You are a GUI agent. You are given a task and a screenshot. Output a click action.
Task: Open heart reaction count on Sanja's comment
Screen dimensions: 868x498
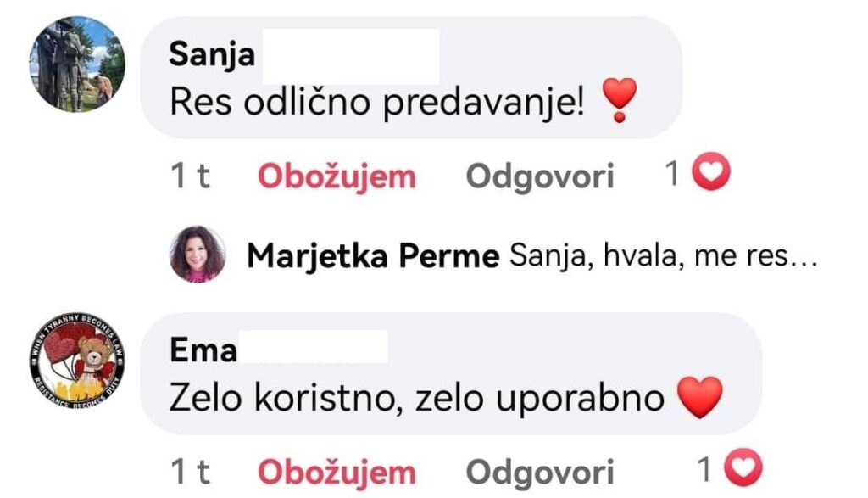pos(711,175)
